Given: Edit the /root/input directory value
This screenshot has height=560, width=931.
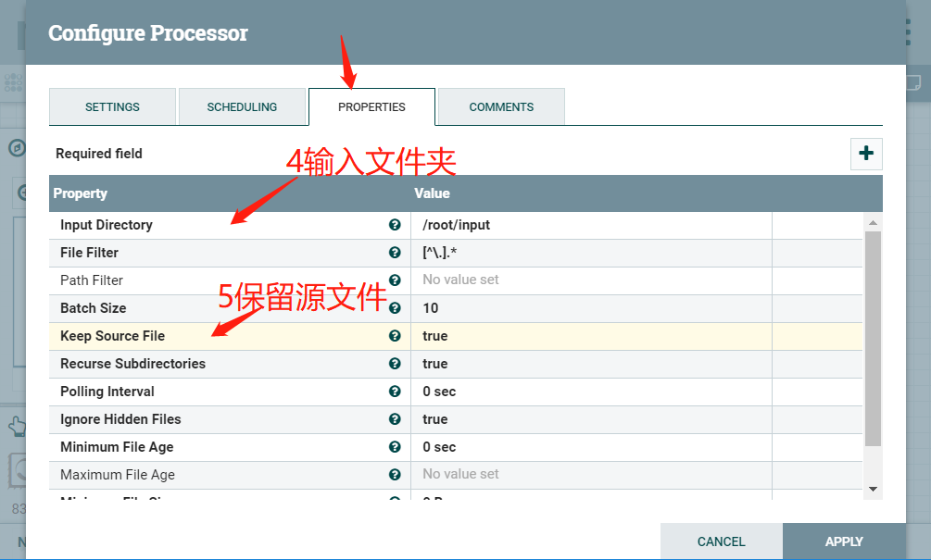Looking at the screenshot, I should pyautogui.click(x=591, y=225).
